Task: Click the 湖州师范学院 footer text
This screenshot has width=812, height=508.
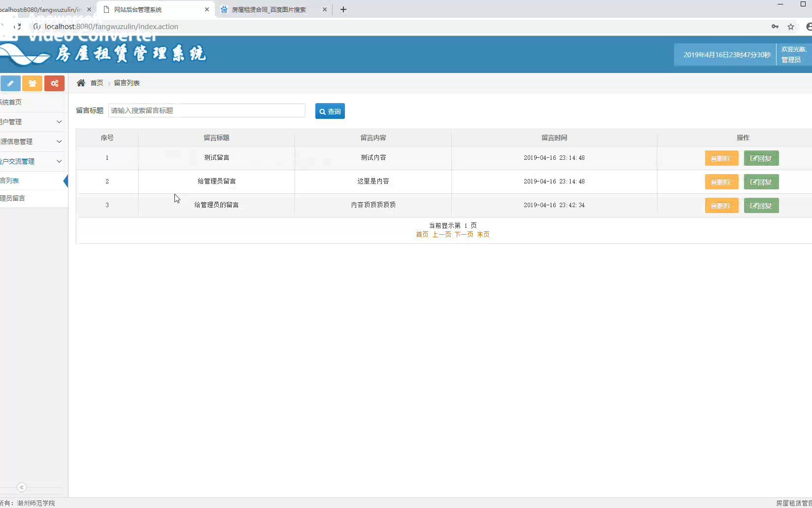Action: click(x=36, y=503)
